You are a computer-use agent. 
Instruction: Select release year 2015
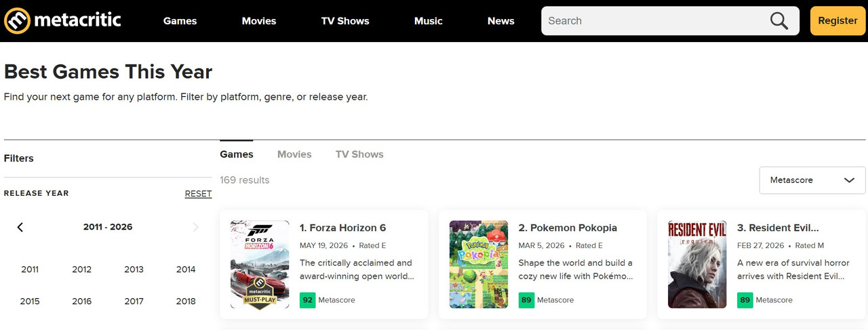point(30,302)
